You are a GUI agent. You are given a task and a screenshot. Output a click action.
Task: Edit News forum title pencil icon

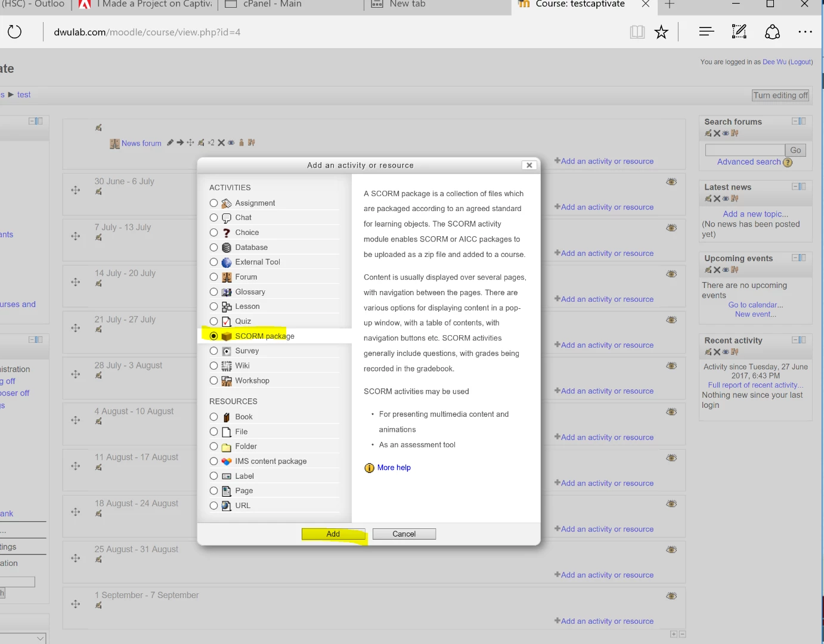[x=171, y=143]
